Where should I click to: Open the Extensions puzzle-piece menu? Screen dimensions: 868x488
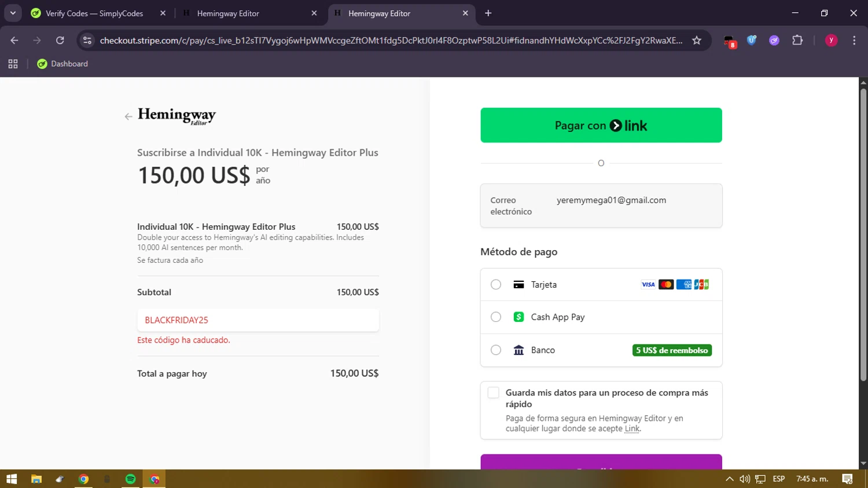(797, 40)
